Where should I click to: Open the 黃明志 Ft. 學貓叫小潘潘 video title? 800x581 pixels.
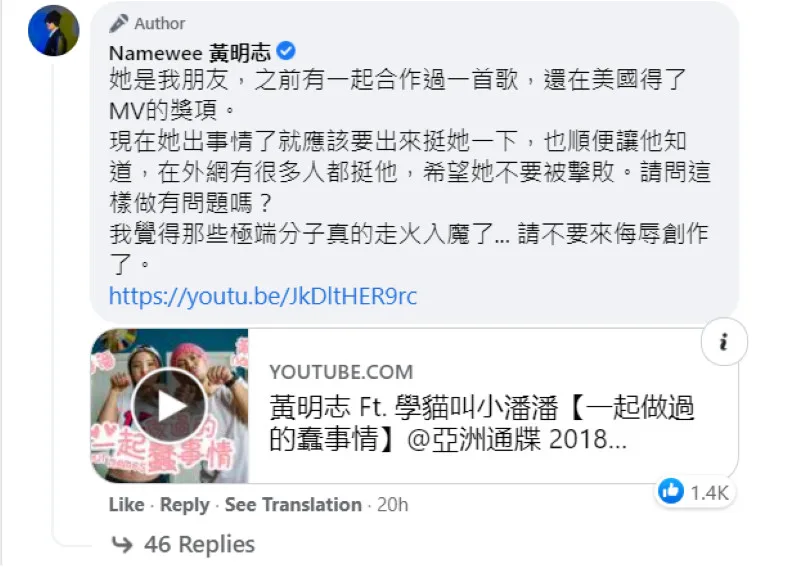482,423
